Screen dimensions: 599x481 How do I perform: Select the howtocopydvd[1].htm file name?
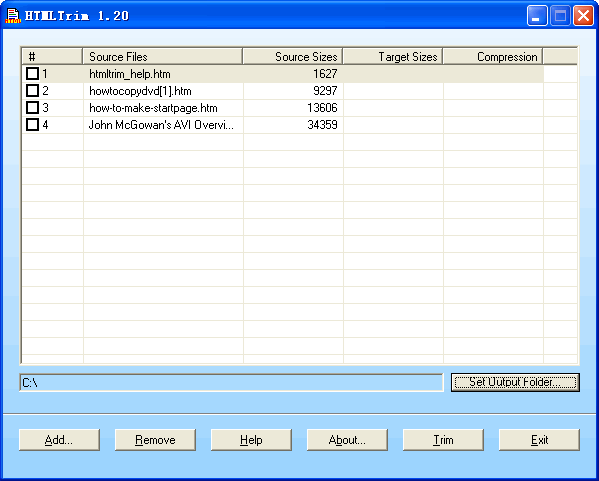pos(140,91)
